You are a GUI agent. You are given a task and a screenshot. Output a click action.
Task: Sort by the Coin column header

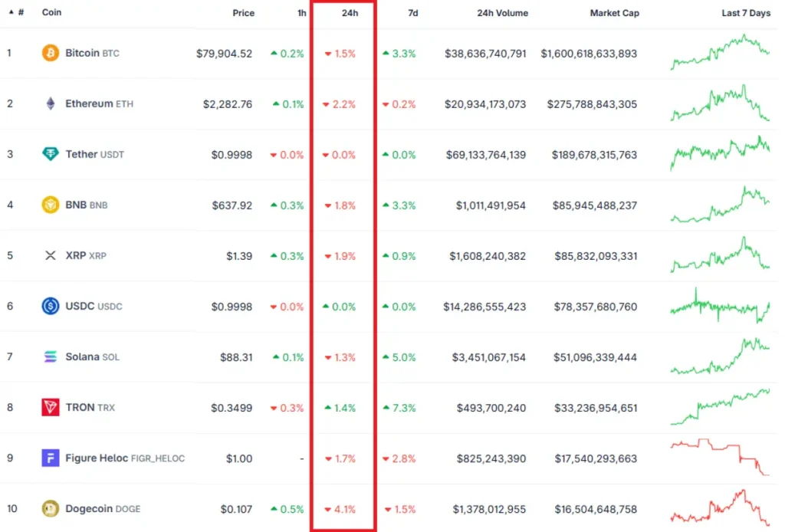(x=51, y=12)
